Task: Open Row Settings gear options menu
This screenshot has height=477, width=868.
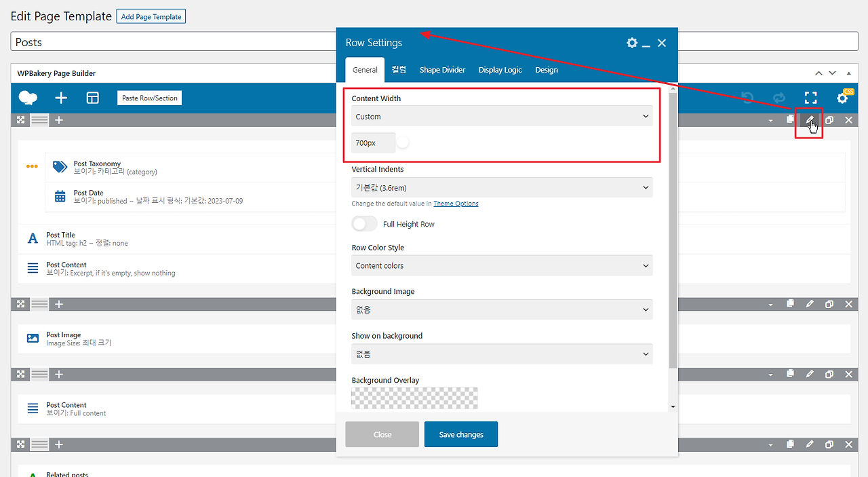Action: click(x=632, y=43)
